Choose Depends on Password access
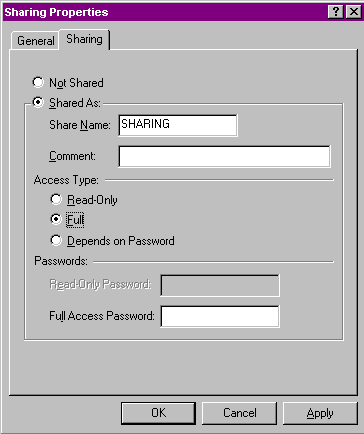This screenshot has height=434, width=364. tap(56, 240)
